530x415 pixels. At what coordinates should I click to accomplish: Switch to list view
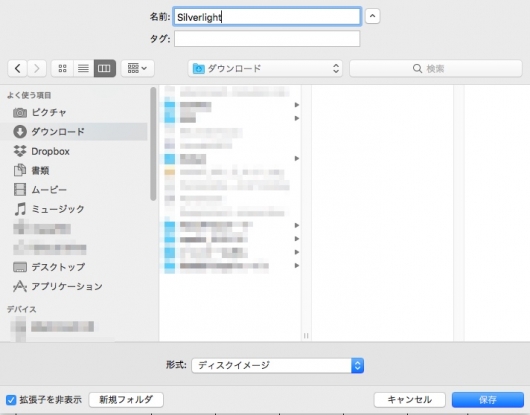(x=83, y=69)
